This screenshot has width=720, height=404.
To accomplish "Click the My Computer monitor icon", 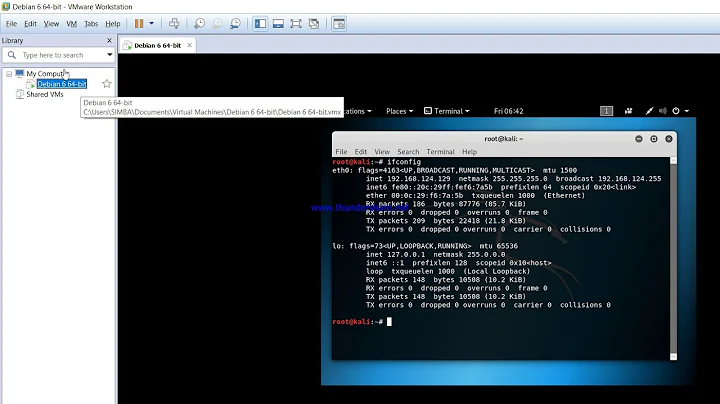I will [x=19, y=73].
